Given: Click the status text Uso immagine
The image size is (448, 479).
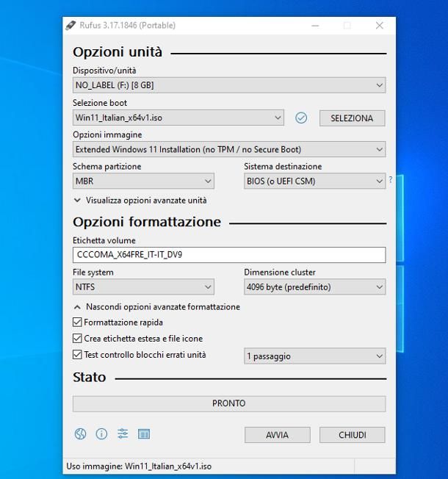Looking at the screenshot, I should 139,467.
